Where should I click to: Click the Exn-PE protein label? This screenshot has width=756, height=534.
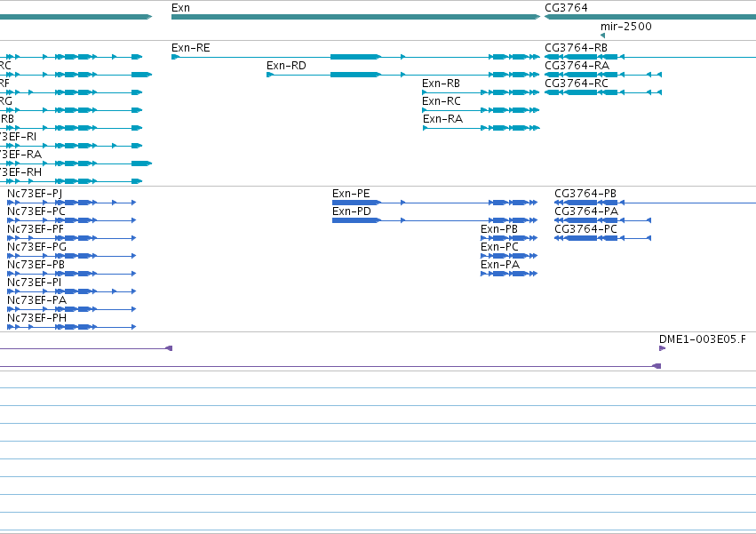351,194
